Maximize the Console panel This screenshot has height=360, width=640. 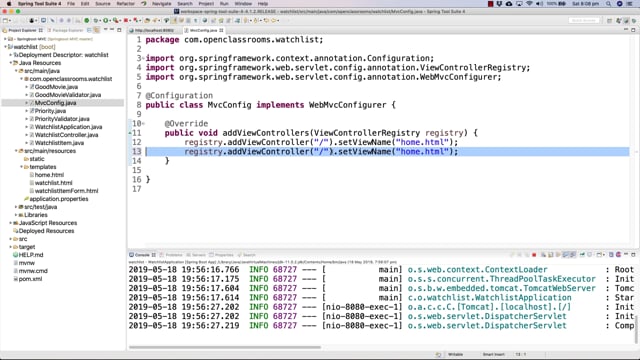633,255
